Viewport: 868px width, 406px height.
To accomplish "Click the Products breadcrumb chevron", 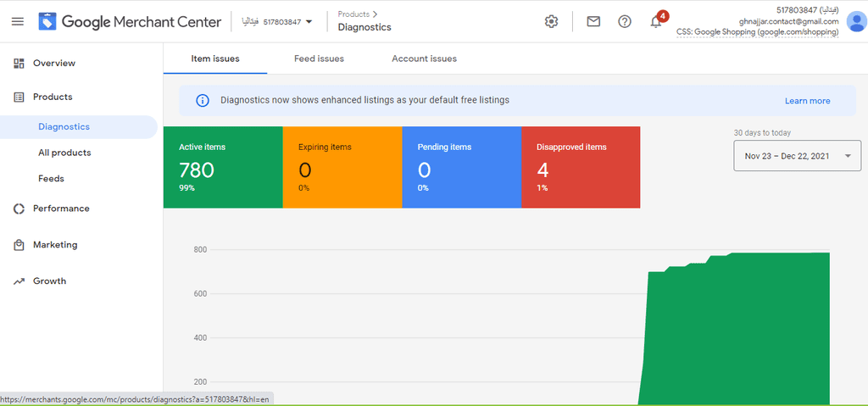I will click(376, 14).
